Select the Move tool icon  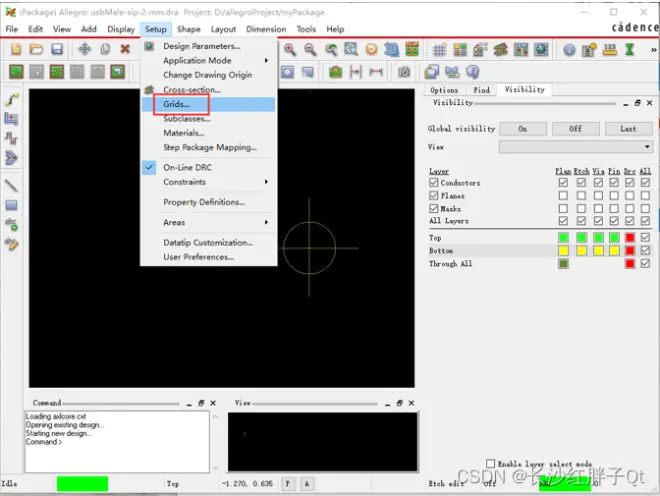85,49
